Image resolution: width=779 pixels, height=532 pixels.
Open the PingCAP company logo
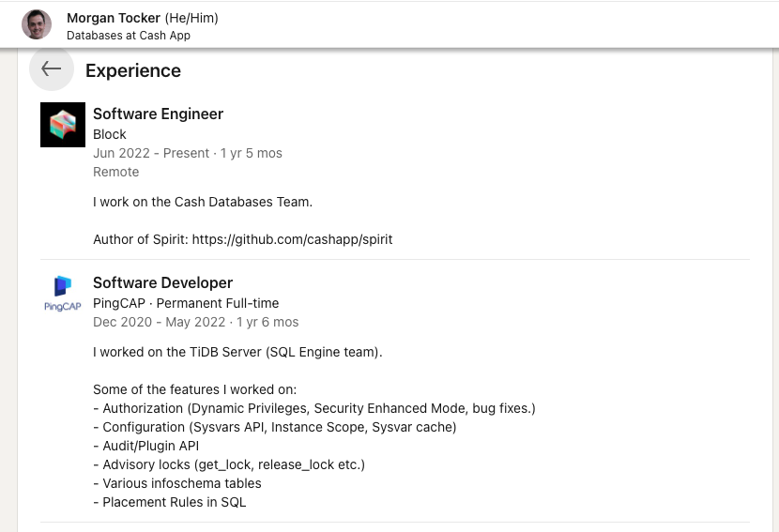pyautogui.click(x=63, y=293)
